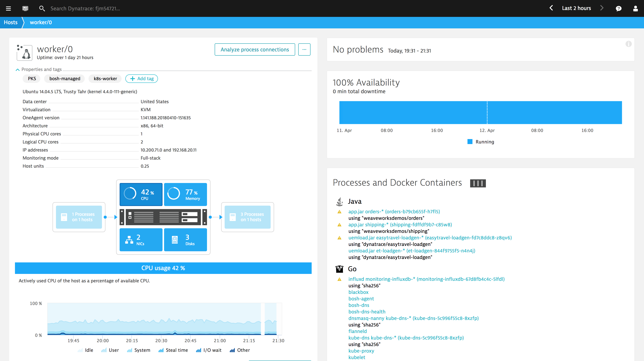
Task: Toggle Idle series in CPU legend
Action: coord(85,350)
